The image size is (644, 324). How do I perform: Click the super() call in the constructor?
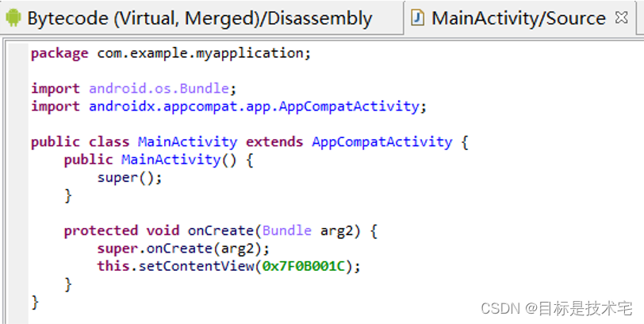129,177
